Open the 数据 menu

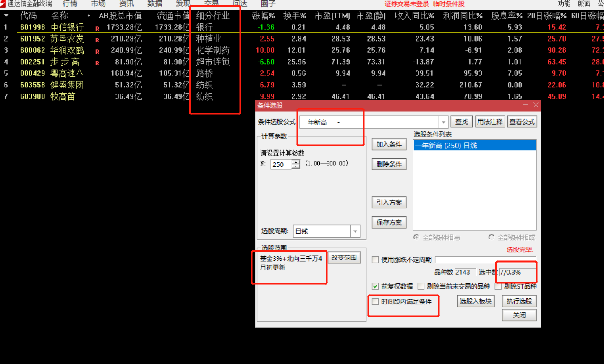pyautogui.click(x=155, y=4)
